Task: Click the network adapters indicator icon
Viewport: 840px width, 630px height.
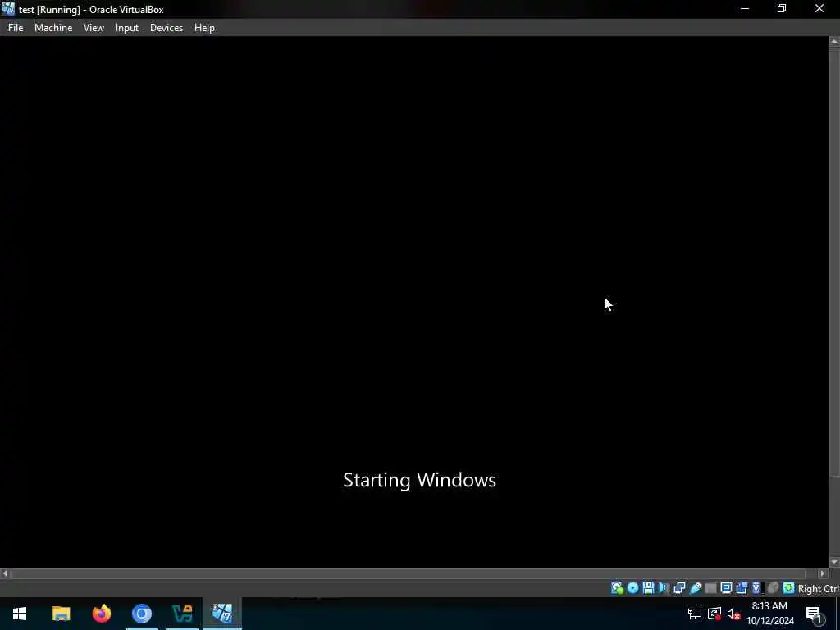Action: [679, 588]
